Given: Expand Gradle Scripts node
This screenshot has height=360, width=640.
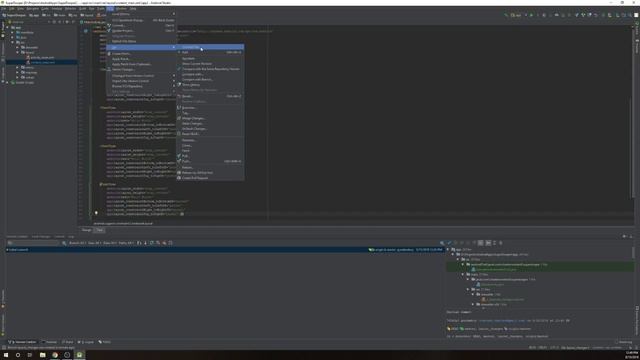Looking at the screenshot, I should [8, 82].
